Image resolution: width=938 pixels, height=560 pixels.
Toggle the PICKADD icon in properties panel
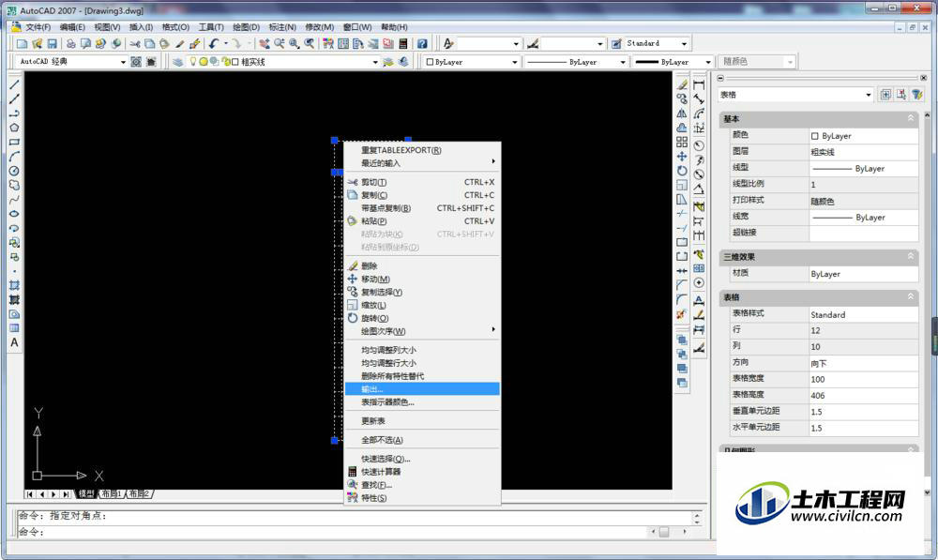886,95
